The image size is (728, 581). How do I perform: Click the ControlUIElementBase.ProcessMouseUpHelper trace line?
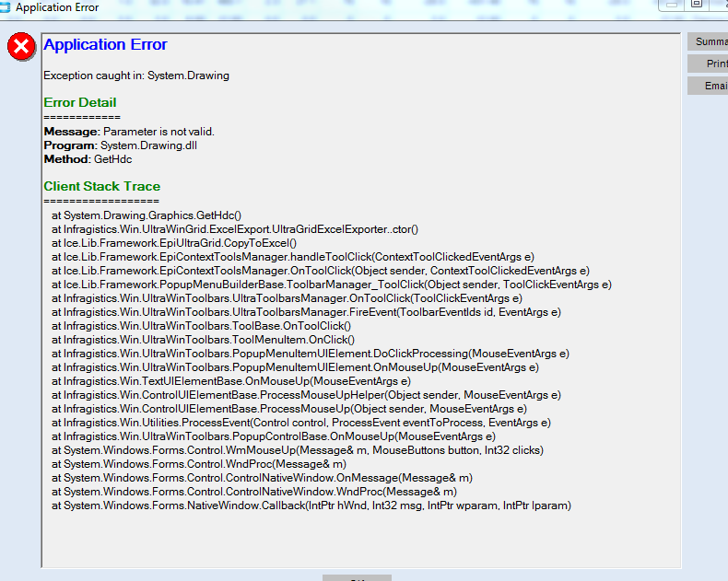307,395
